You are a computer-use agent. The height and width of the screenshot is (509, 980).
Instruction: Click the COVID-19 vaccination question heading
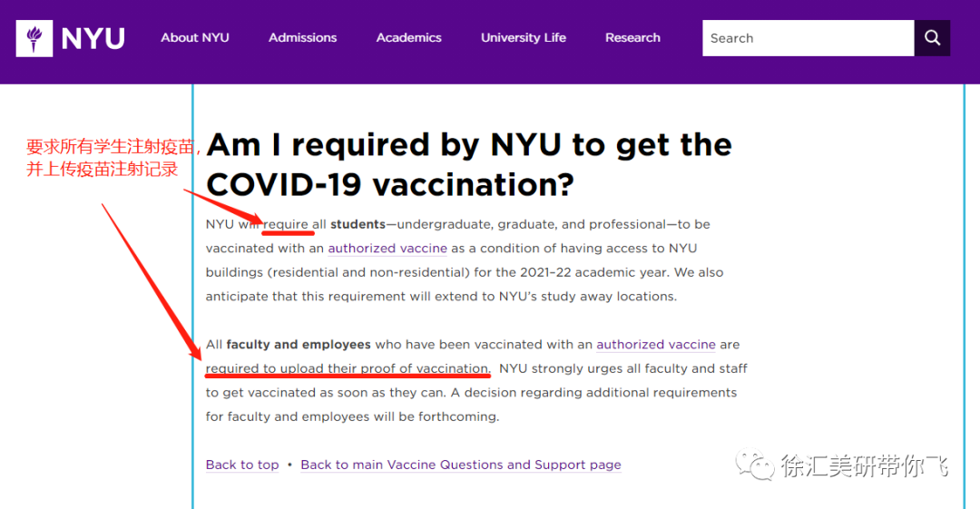tap(468, 164)
